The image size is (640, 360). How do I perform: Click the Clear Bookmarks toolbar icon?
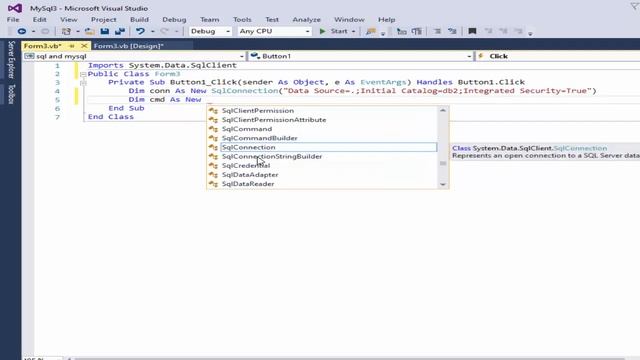pos(518,31)
